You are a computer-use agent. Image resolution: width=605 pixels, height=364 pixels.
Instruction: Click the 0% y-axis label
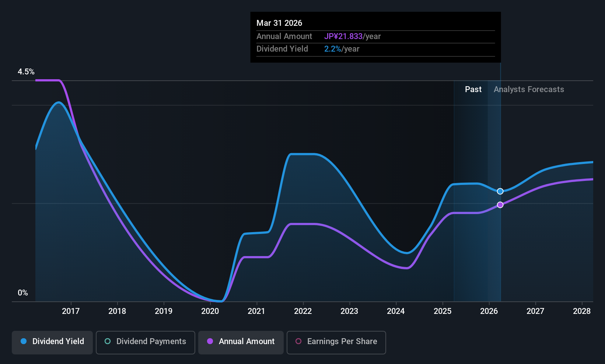coord(23,293)
